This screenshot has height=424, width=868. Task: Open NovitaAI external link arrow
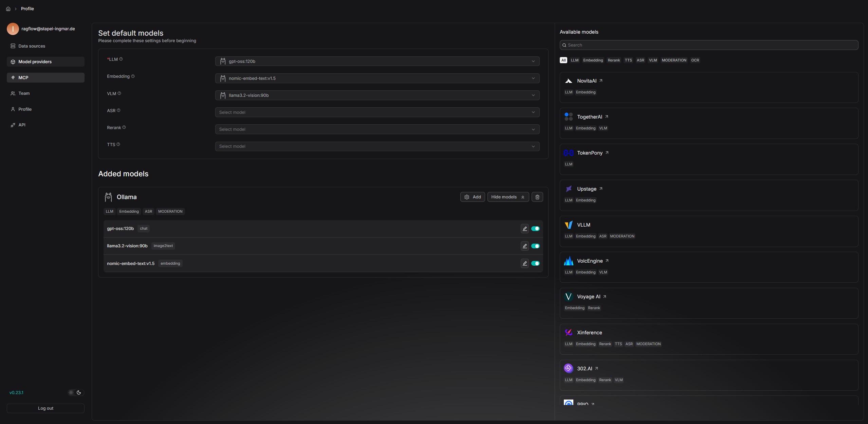(x=601, y=81)
